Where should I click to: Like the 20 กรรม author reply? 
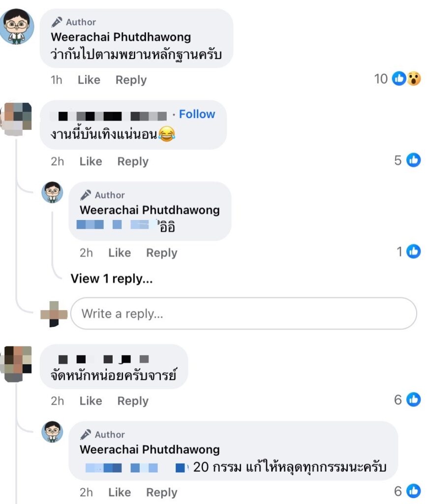(x=120, y=492)
